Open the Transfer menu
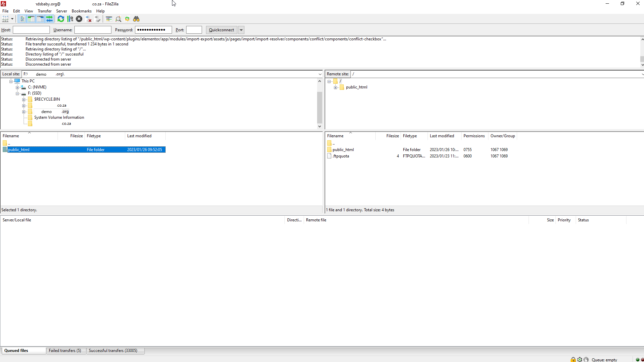Image resolution: width=644 pixels, height=362 pixels. click(x=44, y=11)
